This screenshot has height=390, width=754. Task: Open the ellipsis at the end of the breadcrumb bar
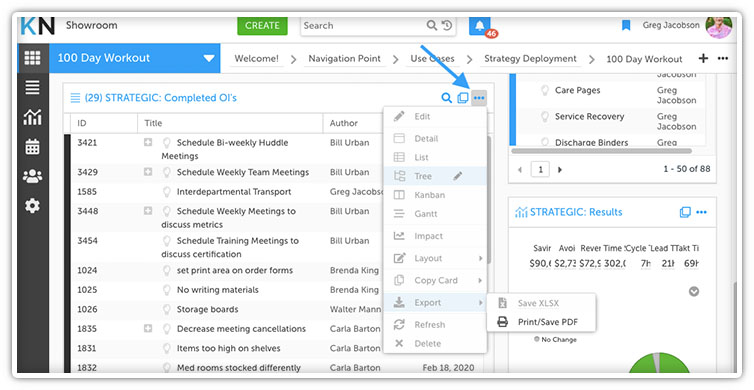(723, 58)
